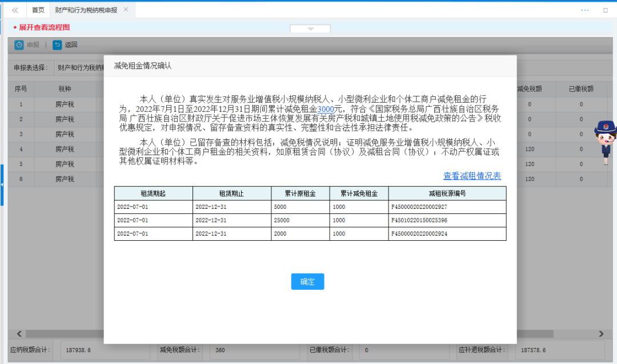
Task: Click the 返回 back arrow icon
Action: pyautogui.click(x=57, y=45)
